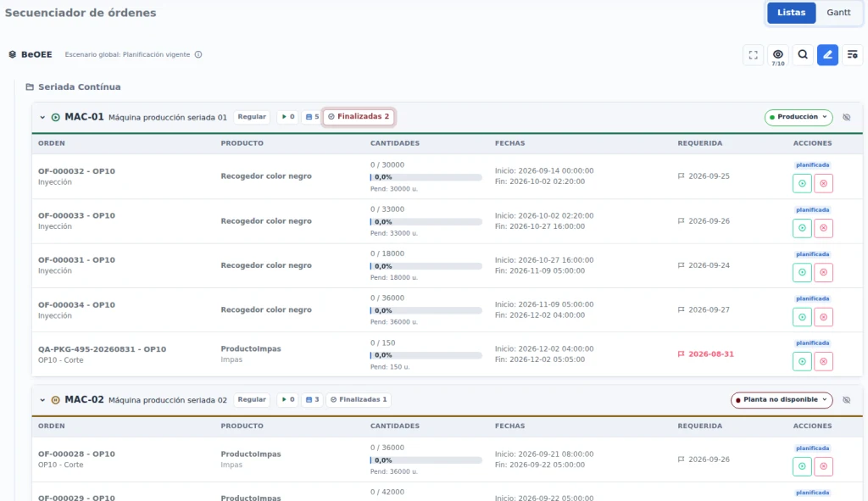The height and width of the screenshot is (501, 868).
Task: Open the list filter settings icon
Action: pyautogui.click(x=853, y=55)
